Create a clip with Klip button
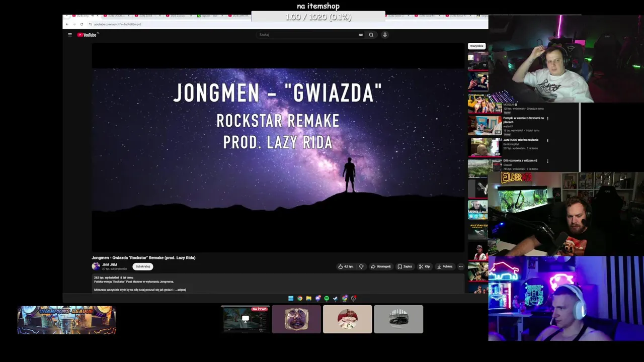The image size is (644, 362). [x=425, y=266]
